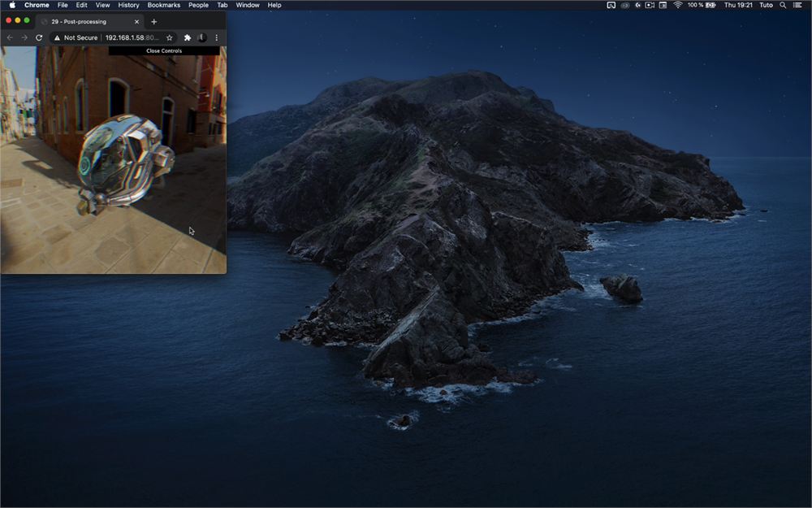This screenshot has width=812, height=508.
Task: Click the Not Secure warning icon
Action: (57, 38)
